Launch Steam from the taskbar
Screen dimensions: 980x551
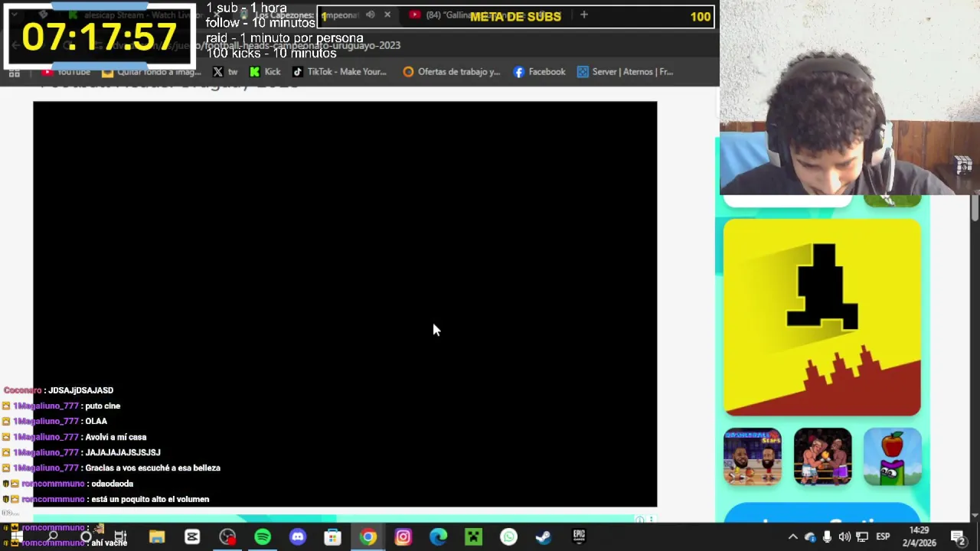(x=544, y=537)
